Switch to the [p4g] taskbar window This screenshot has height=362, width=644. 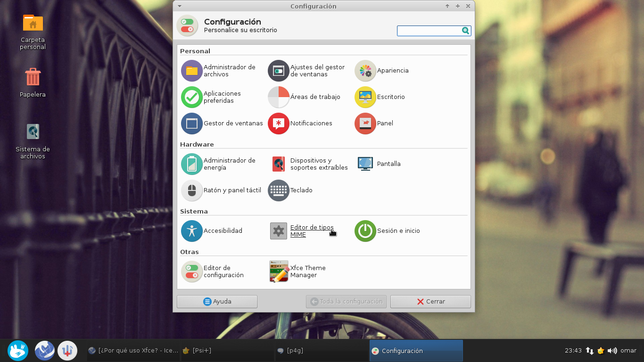click(x=322, y=351)
